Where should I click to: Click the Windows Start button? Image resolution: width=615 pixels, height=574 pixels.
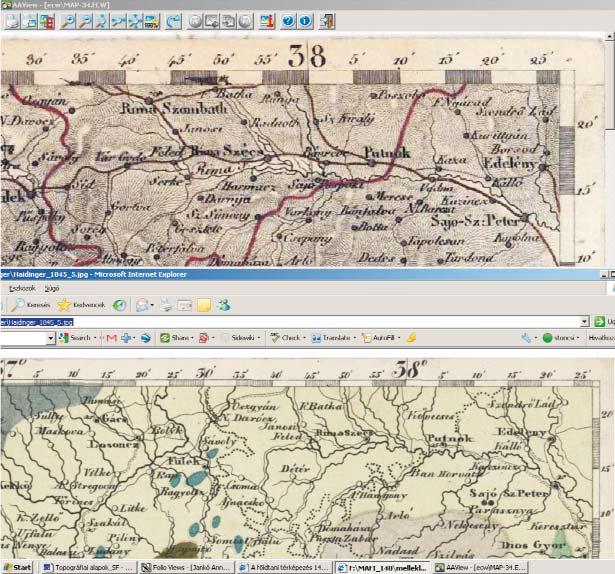click(x=17, y=567)
